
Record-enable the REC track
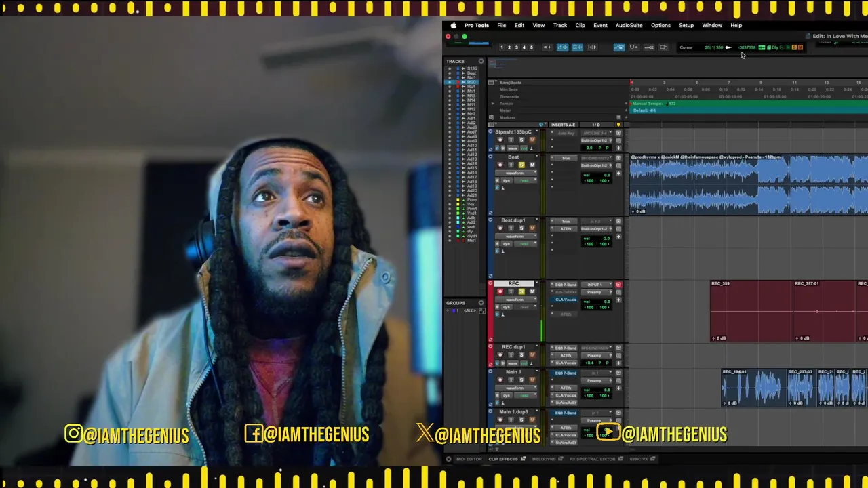(x=500, y=291)
